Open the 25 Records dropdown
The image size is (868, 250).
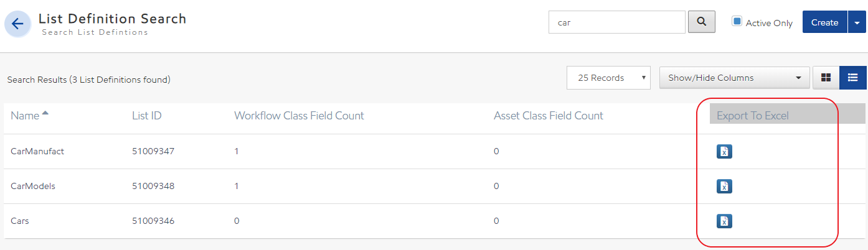click(608, 78)
